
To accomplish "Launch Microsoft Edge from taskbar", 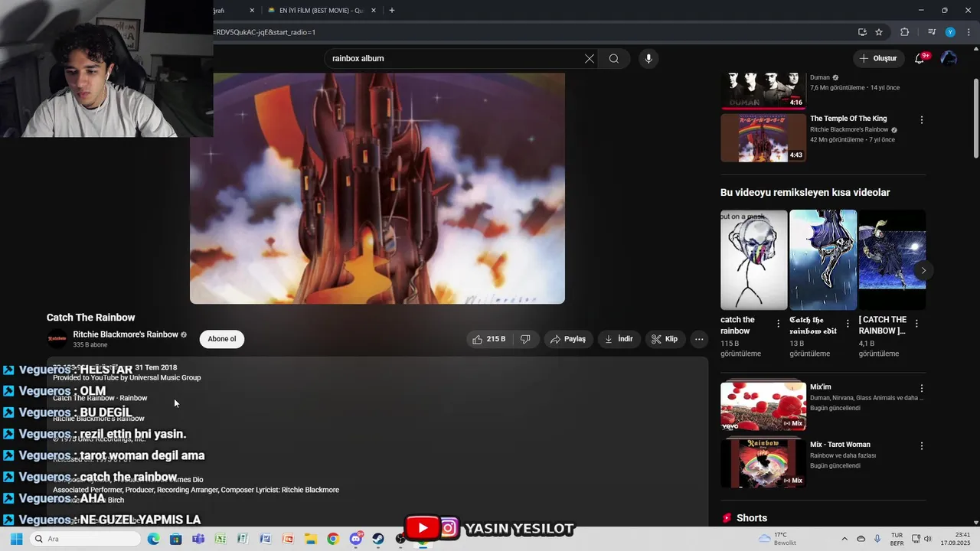I will (x=153, y=539).
